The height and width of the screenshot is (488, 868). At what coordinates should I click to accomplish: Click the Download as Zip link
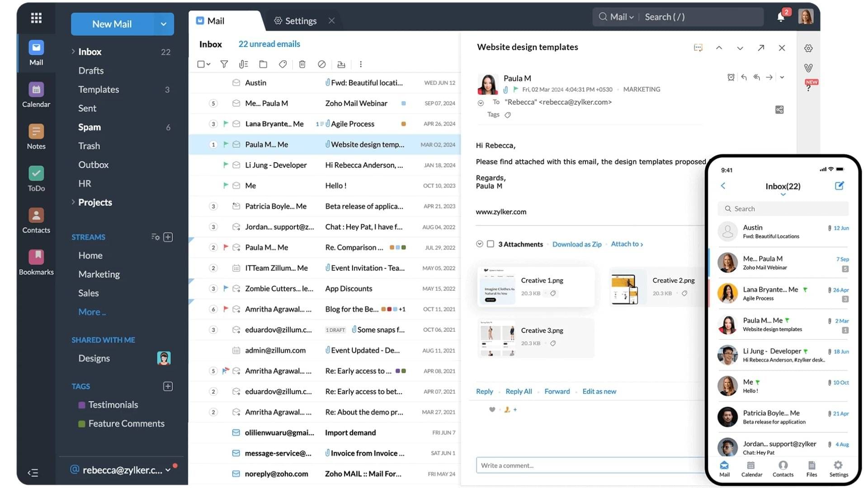[577, 244]
